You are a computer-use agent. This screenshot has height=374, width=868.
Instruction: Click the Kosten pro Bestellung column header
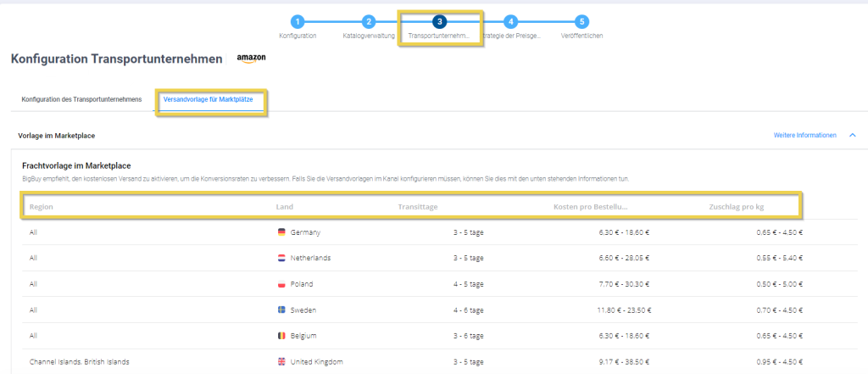tap(590, 206)
